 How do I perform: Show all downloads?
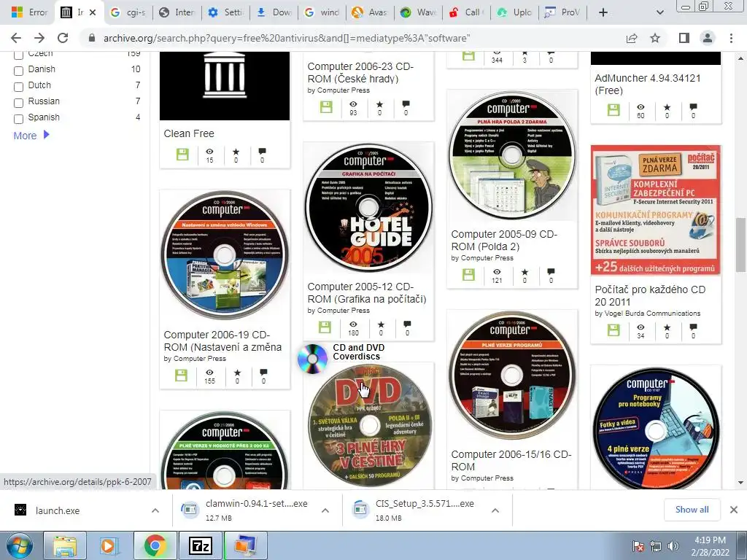coord(692,510)
